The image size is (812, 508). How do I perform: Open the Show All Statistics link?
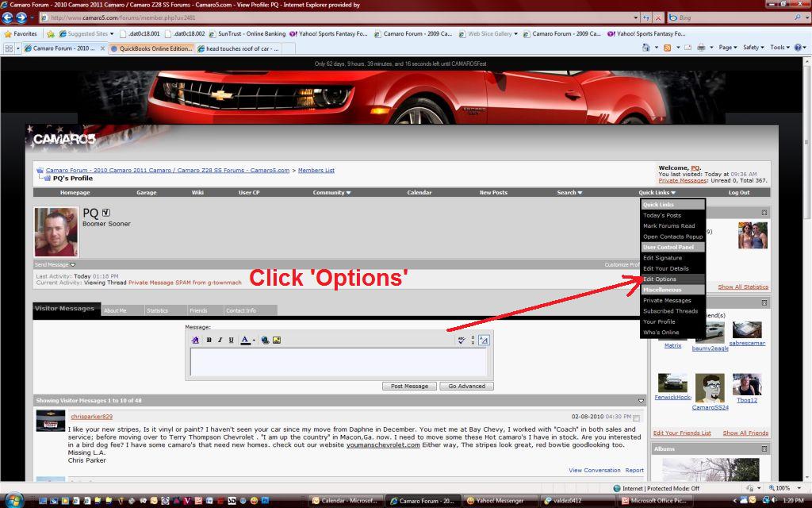[743, 287]
